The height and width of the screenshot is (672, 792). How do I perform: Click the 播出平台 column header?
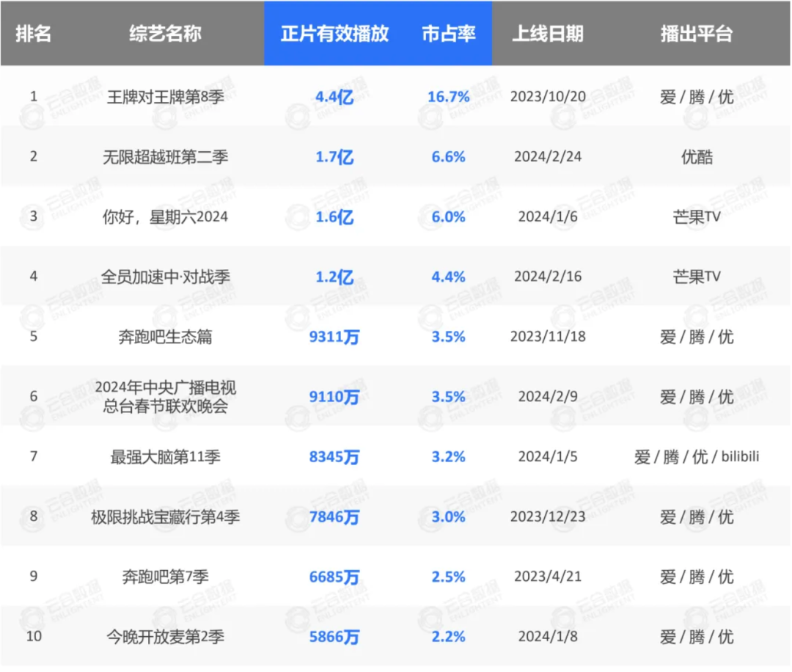(x=696, y=34)
